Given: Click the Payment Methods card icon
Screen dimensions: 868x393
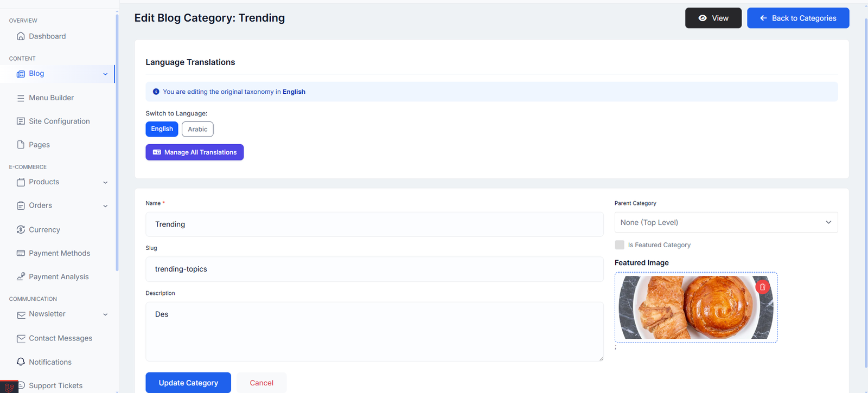Looking at the screenshot, I should 21,253.
